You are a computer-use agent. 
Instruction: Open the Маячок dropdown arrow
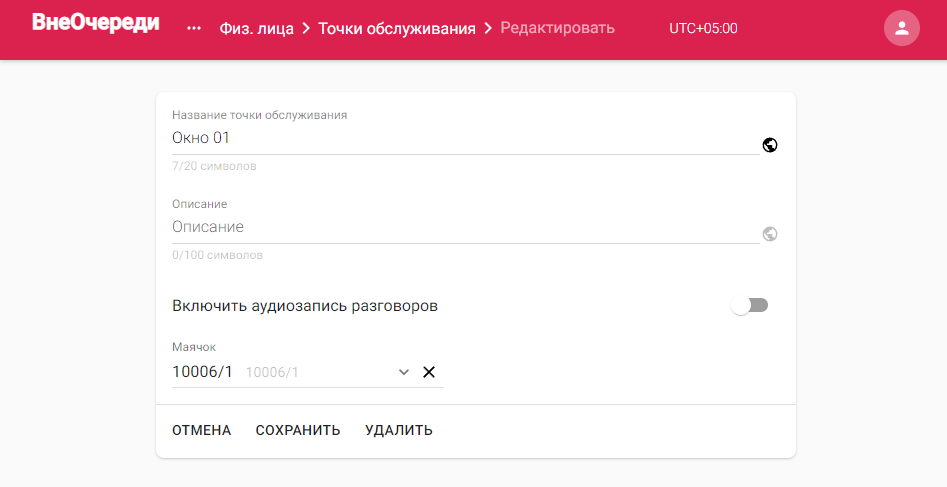(403, 372)
